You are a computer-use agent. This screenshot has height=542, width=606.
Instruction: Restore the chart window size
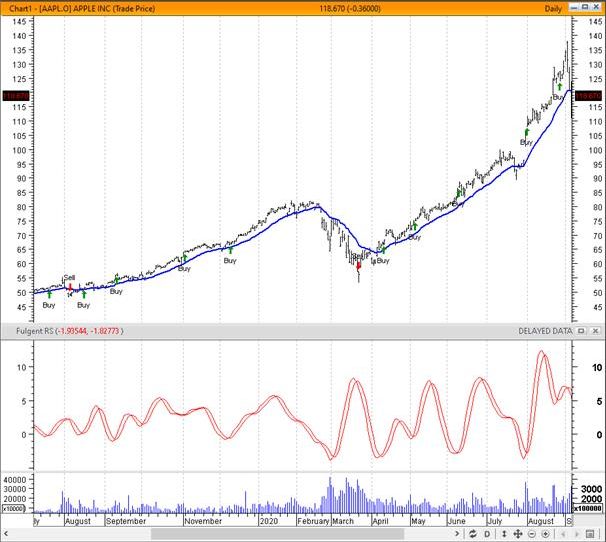(x=585, y=7)
